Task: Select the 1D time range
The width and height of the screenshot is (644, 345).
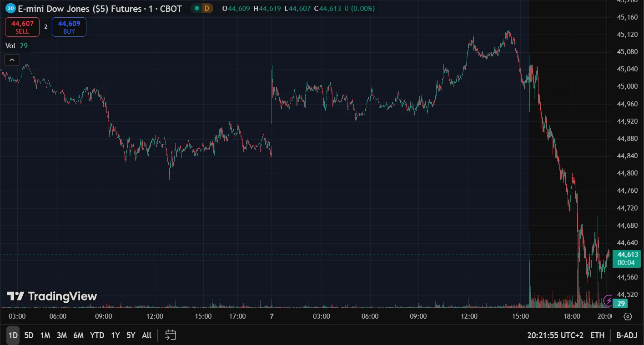Action: 13,335
